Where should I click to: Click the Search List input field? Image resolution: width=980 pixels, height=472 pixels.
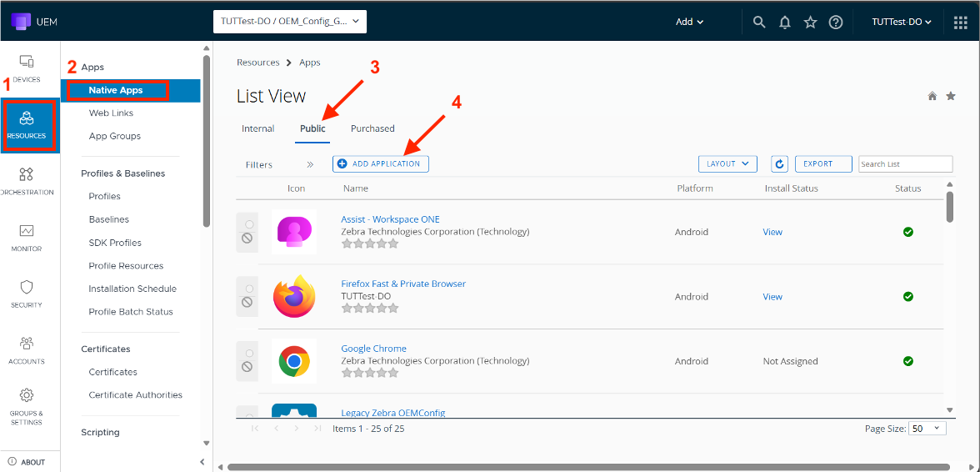905,164
